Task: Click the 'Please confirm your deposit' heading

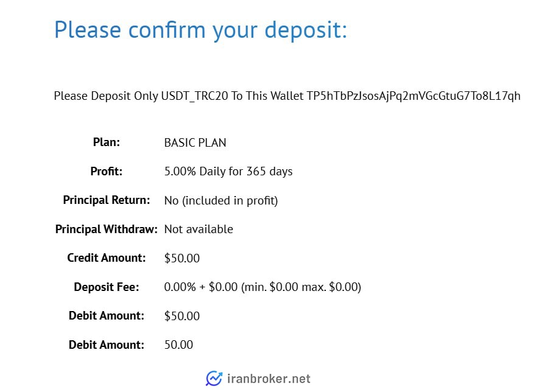Action: (200, 30)
